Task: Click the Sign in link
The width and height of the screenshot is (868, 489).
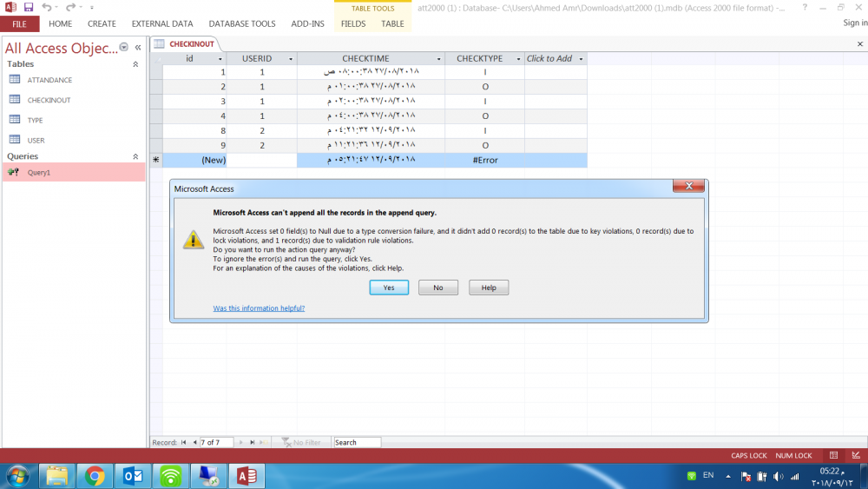Action: click(855, 23)
